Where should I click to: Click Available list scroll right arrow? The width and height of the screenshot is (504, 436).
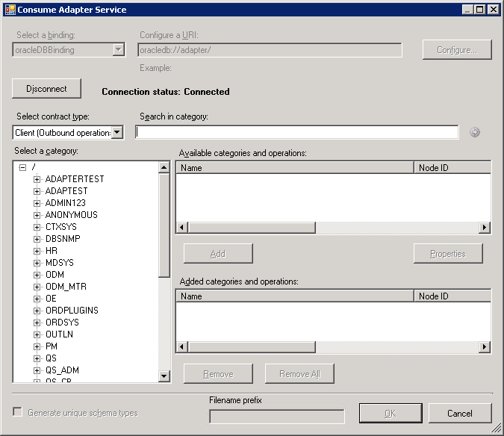pos(485,228)
